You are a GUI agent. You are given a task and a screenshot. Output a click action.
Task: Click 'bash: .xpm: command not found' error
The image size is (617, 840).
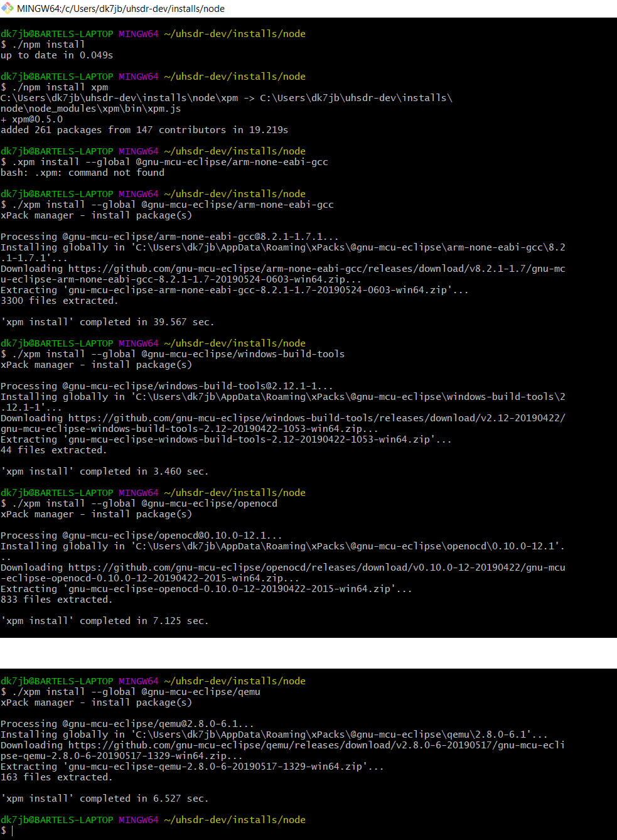pyautogui.click(x=82, y=173)
